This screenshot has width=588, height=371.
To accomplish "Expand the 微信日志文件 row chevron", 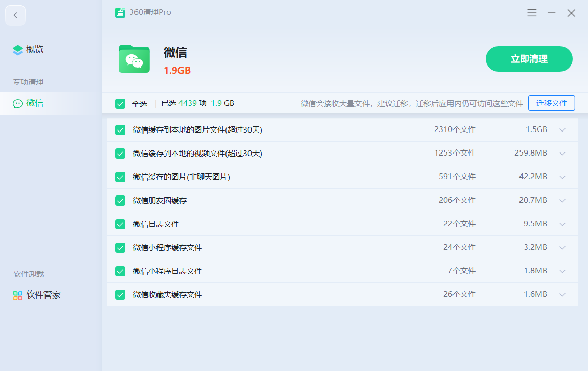I will pyautogui.click(x=562, y=224).
